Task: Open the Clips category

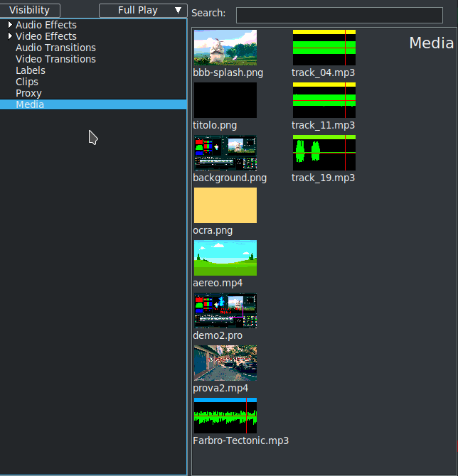Action: point(27,82)
